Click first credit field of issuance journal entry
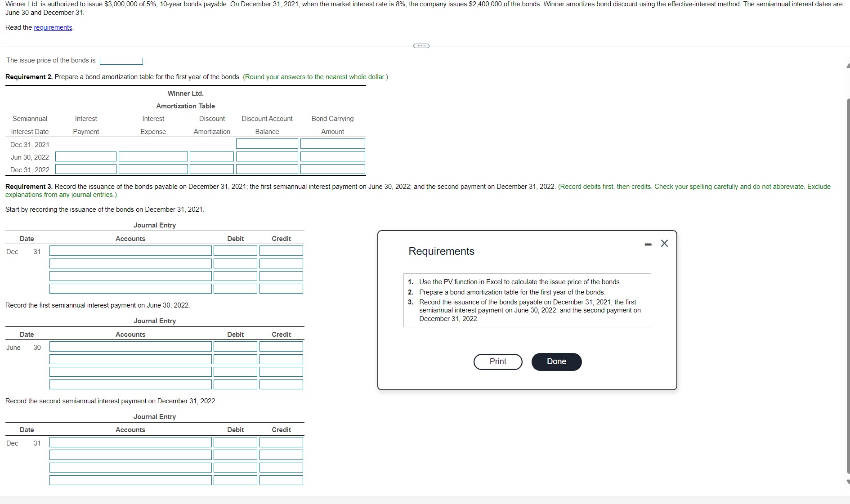 pyautogui.click(x=281, y=251)
